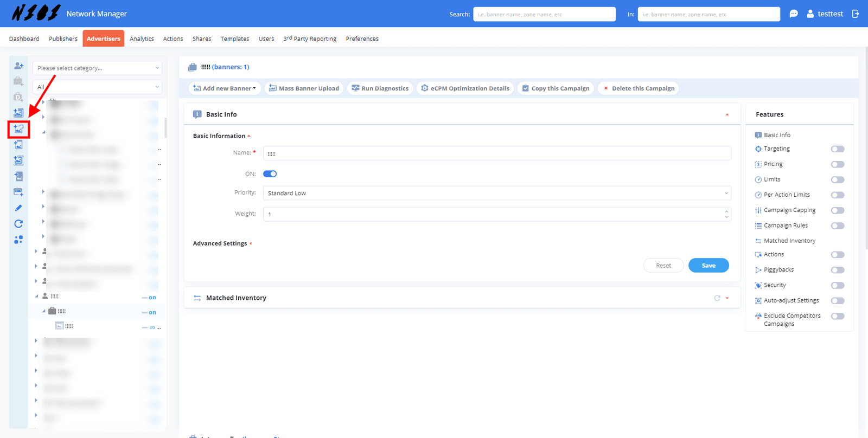The image size is (868, 438).
Task: Click the four-dots icon at sidebar bottom
Action: click(18, 239)
